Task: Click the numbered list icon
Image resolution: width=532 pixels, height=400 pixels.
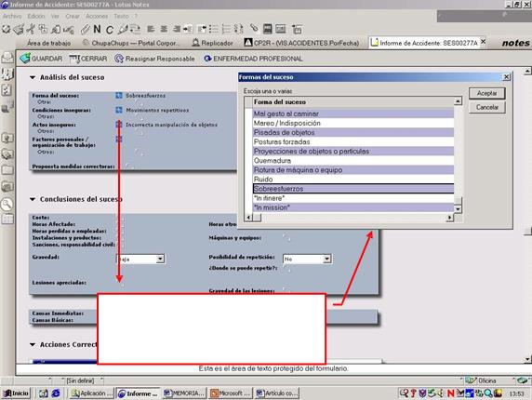Action: [226, 29]
